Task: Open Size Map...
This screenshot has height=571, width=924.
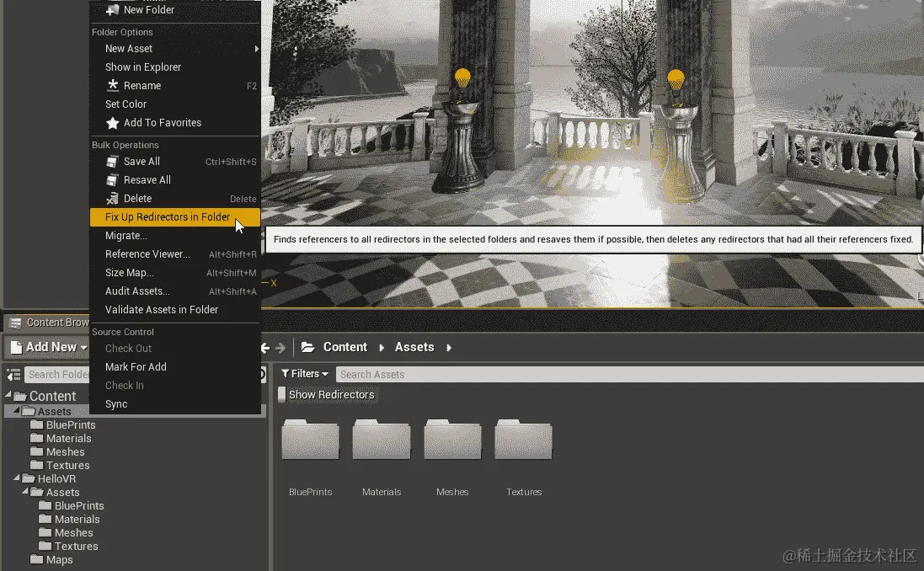Action: [175, 273]
